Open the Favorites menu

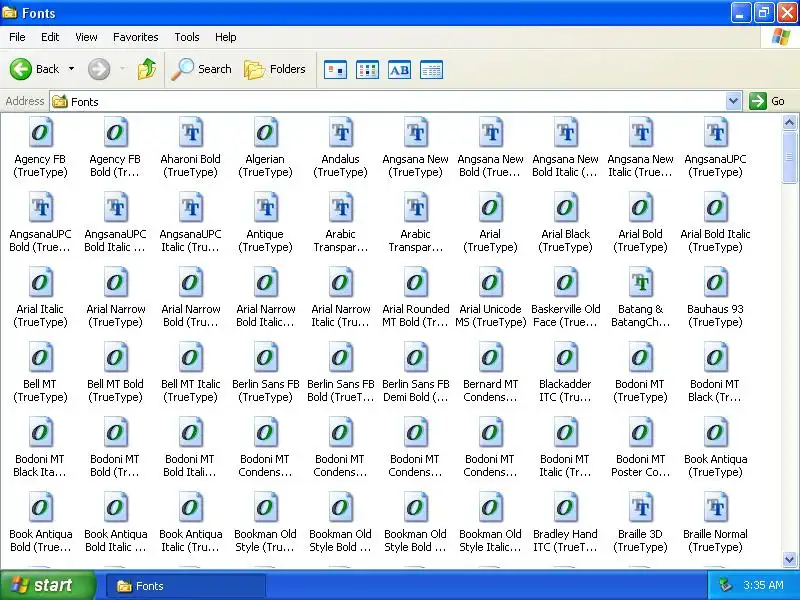click(136, 37)
